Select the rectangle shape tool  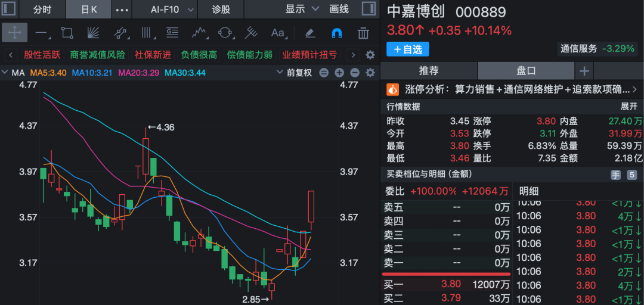point(67,33)
